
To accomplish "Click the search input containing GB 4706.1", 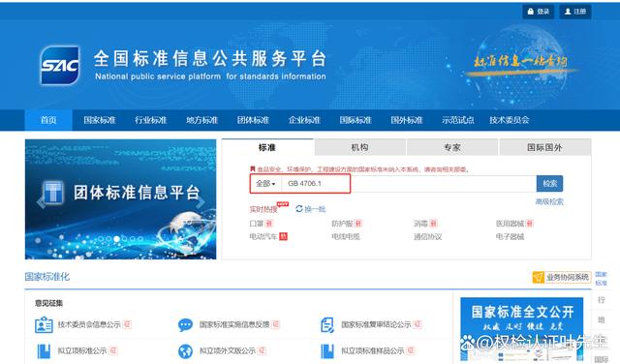I will point(409,183).
